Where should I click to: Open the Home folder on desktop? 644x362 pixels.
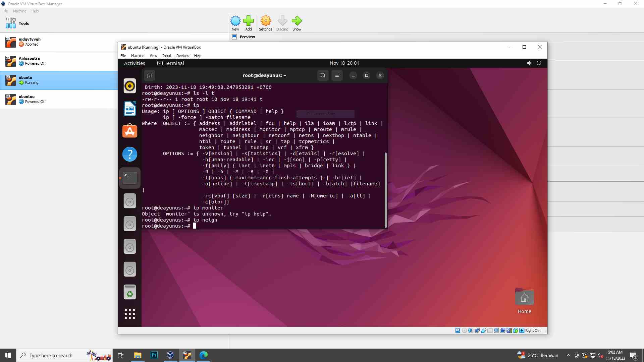[525, 301]
